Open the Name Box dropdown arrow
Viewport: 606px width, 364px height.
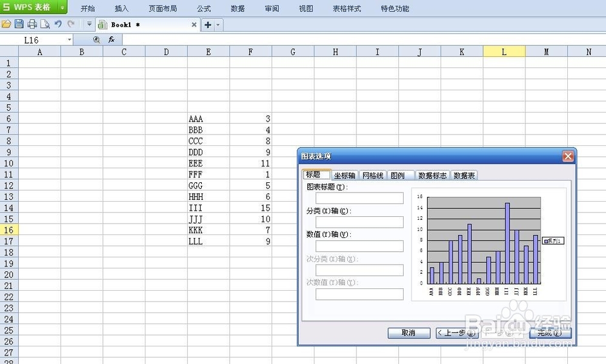tap(69, 39)
